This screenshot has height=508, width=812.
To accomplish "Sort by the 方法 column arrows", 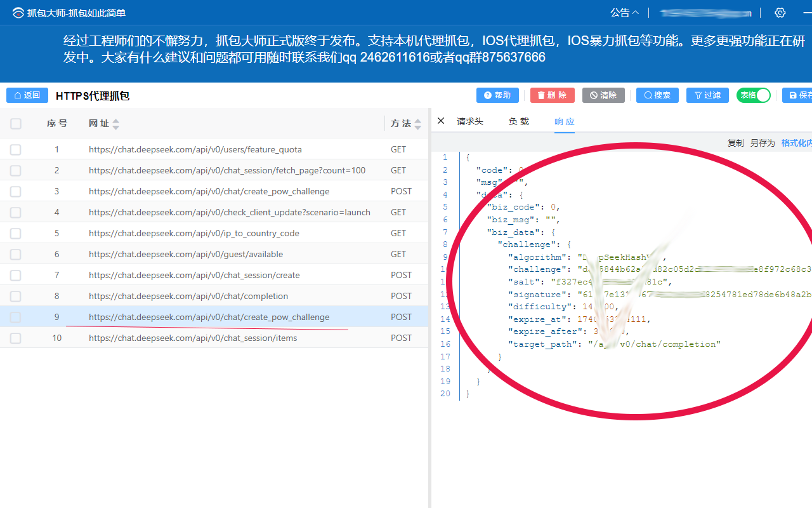I will tap(417, 124).
